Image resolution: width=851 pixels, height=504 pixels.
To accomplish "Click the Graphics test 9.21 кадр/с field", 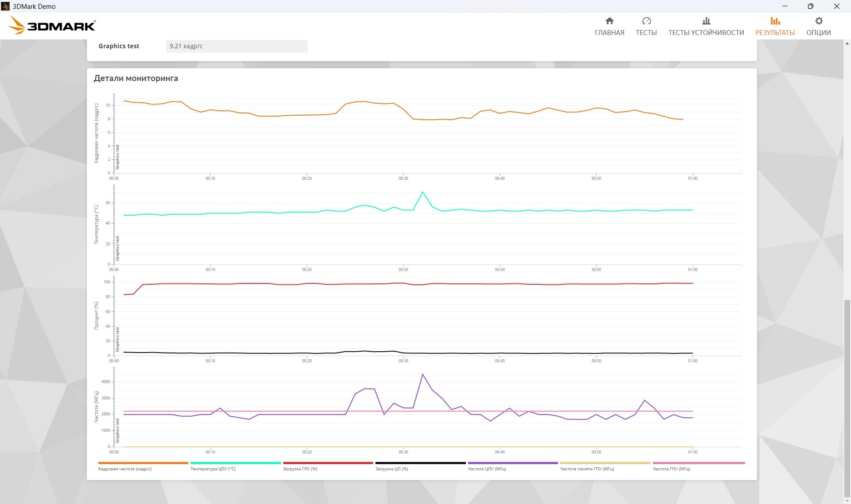I will click(x=237, y=46).
